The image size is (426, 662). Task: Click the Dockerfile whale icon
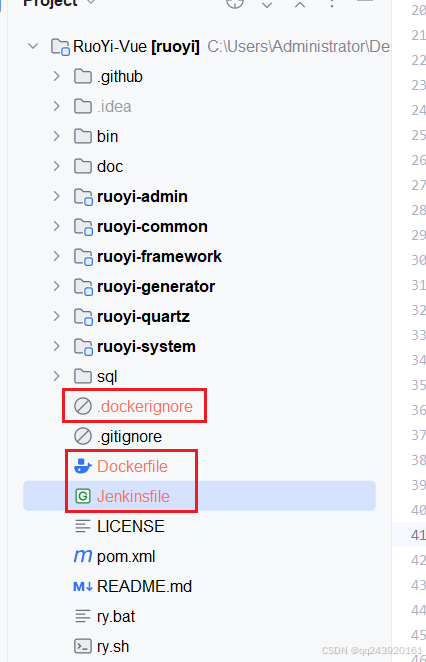coord(83,466)
